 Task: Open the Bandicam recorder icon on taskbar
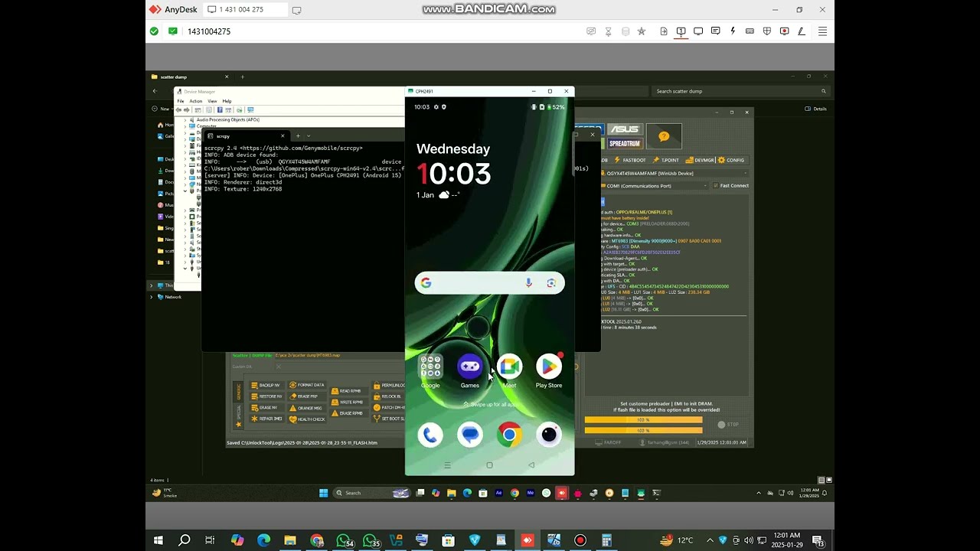click(580, 540)
